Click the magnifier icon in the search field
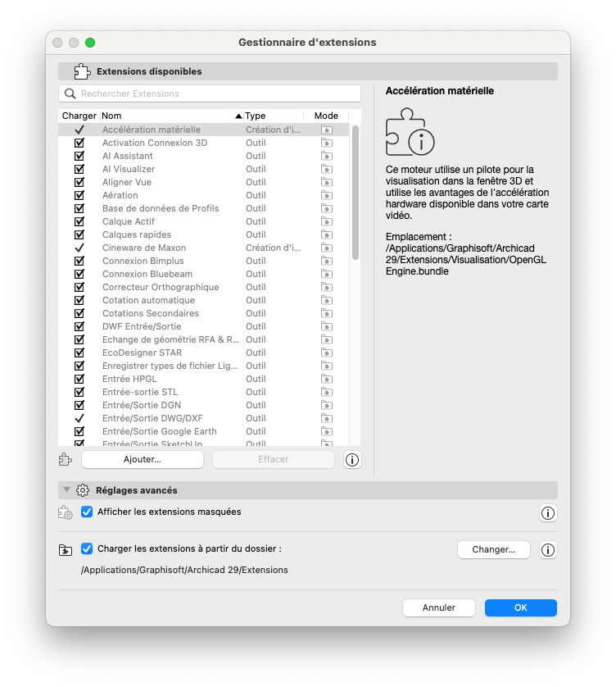This screenshot has width=616, height=687. (x=70, y=93)
